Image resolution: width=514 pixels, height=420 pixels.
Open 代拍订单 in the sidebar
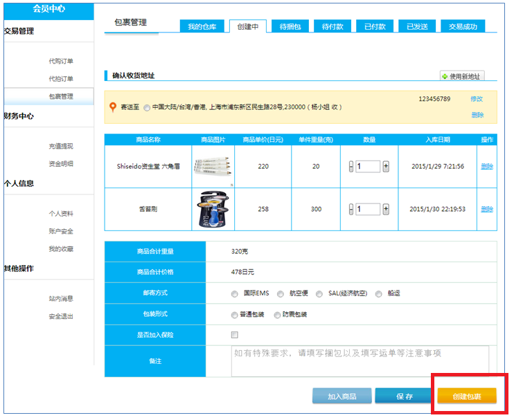(x=61, y=79)
